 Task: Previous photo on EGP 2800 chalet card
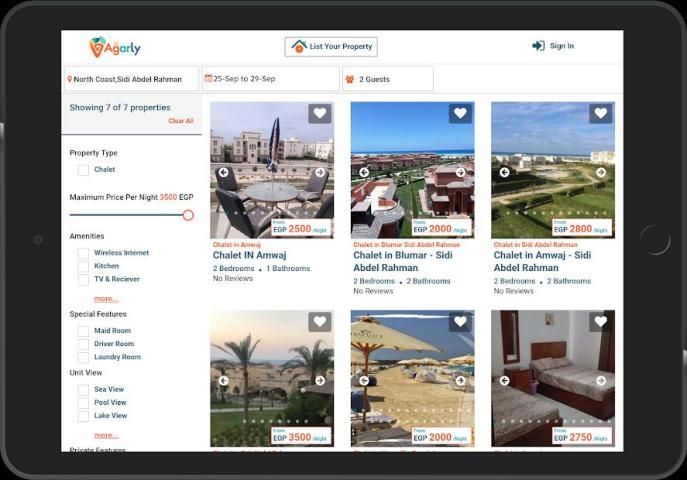point(505,173)
